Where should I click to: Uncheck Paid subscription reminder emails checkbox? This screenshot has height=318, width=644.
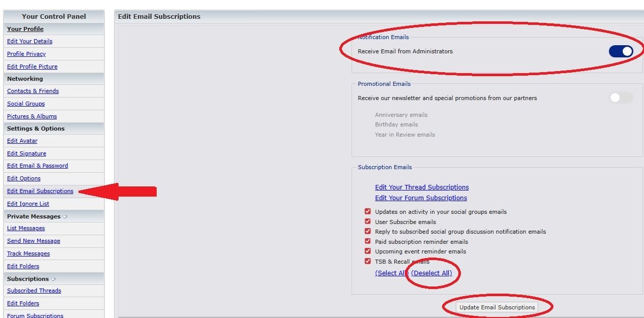tap(368, 241)
